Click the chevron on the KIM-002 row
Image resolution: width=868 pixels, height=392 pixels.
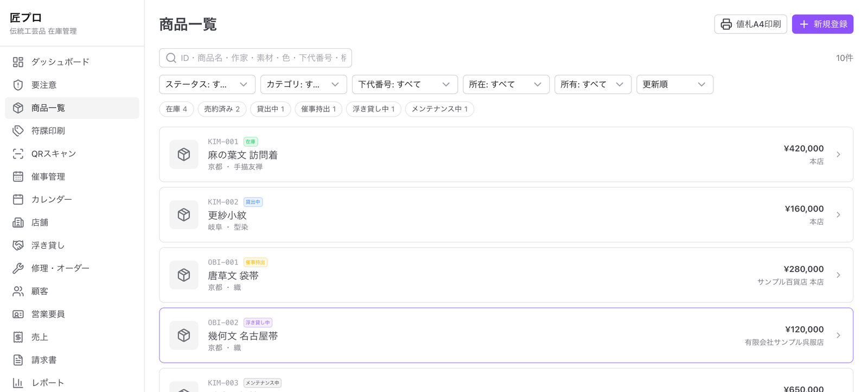[838, 215]
